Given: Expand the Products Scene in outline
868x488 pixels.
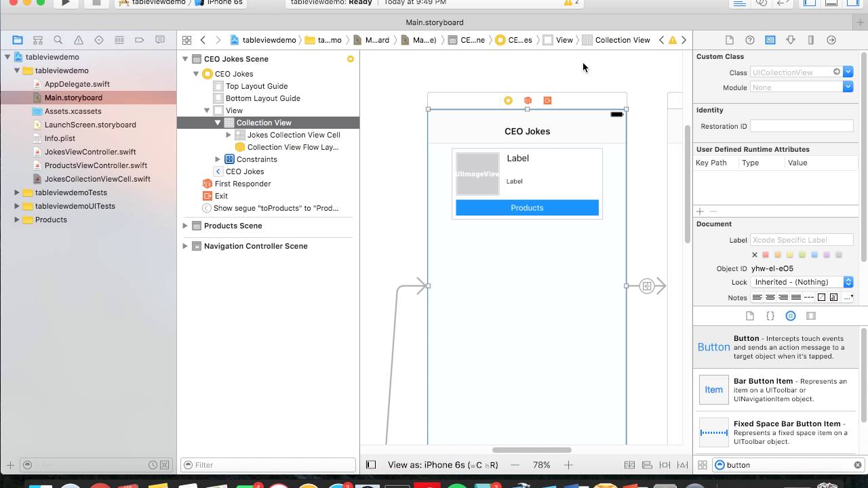Looking at the screenshot, I should click(185, 226).
